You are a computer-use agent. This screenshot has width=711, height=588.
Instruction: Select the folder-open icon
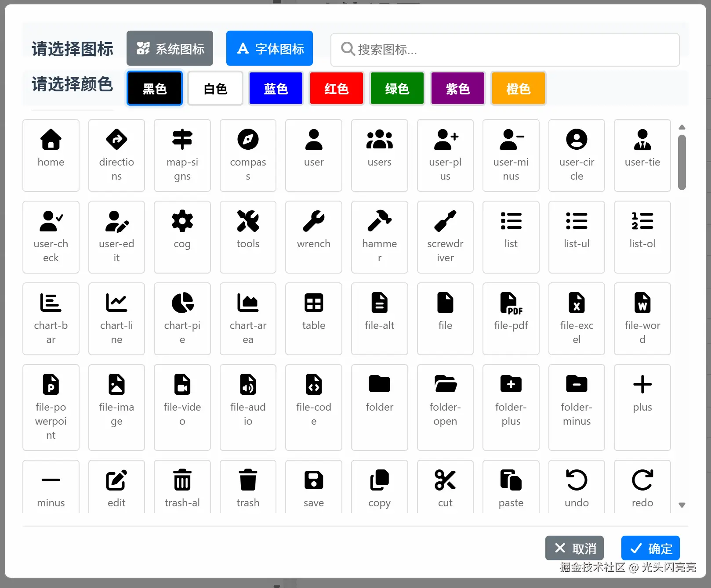coord(445,407)
